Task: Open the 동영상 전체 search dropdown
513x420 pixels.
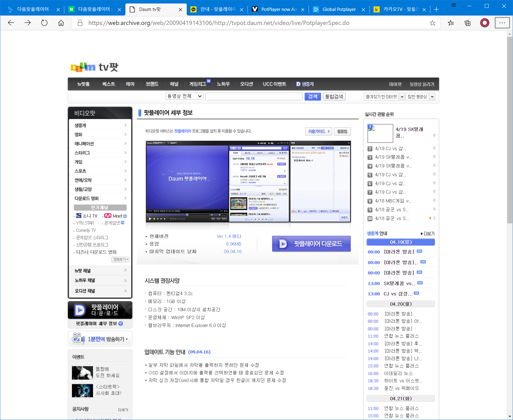Action: pos(184,96)
